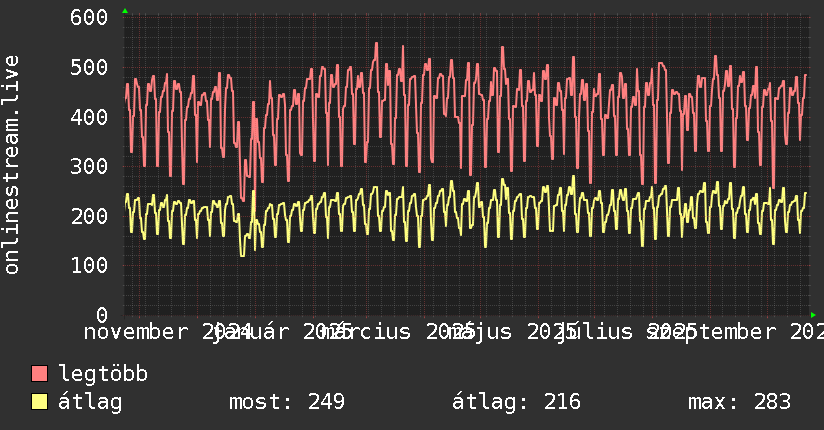Image resolution: width=824 pixels, height=430 pixels.
Task: Click the 'november 2024' x-axis label
Action: 167,332
